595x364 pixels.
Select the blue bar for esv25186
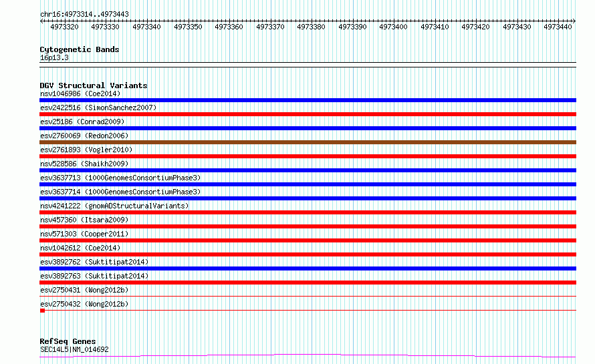pyautogui.click(x=308, y=128)
